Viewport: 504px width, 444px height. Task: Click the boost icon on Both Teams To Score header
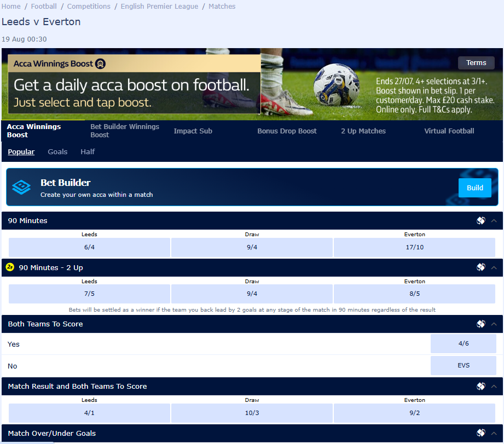480,324
